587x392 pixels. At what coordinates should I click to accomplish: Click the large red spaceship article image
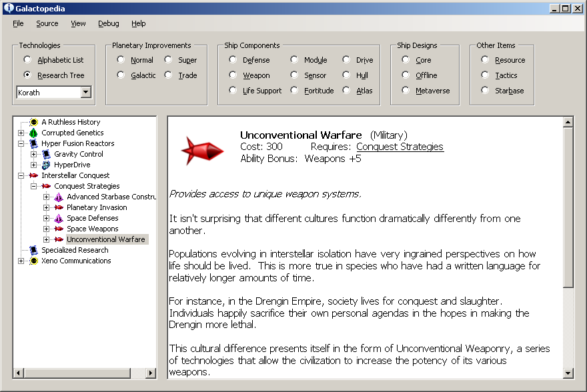pyautogui.click(x=203, y=151)
